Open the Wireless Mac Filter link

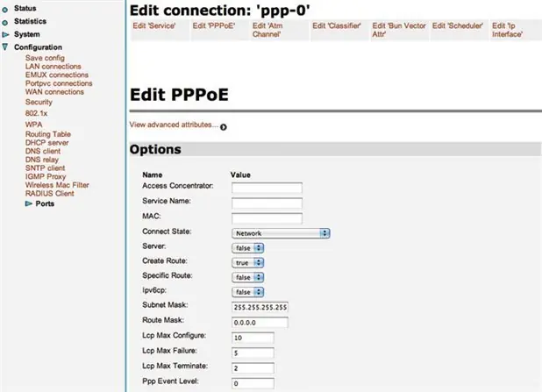click(57, 185)
